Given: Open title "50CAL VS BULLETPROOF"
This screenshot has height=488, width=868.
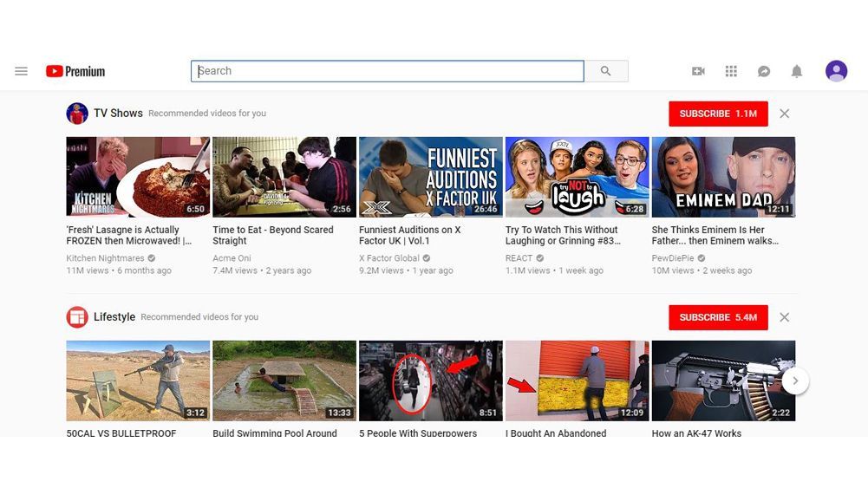Looking at the screenshot, I should pos(121,433).
